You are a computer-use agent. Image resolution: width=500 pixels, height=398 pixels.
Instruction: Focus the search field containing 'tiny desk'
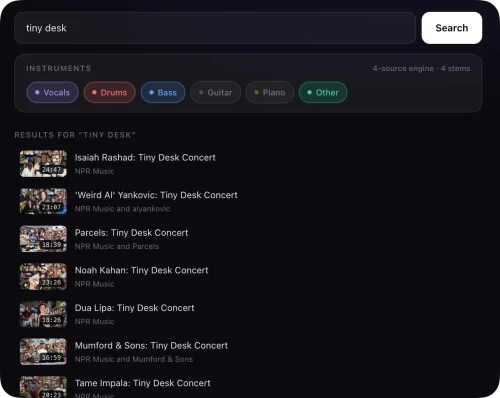pos(215,28)
